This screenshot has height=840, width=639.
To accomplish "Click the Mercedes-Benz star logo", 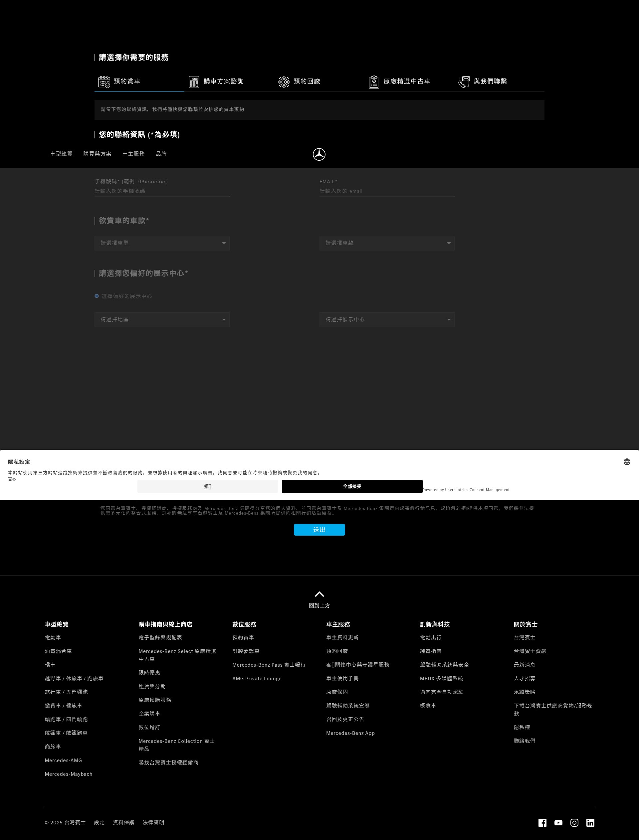I will coord(319,154).
